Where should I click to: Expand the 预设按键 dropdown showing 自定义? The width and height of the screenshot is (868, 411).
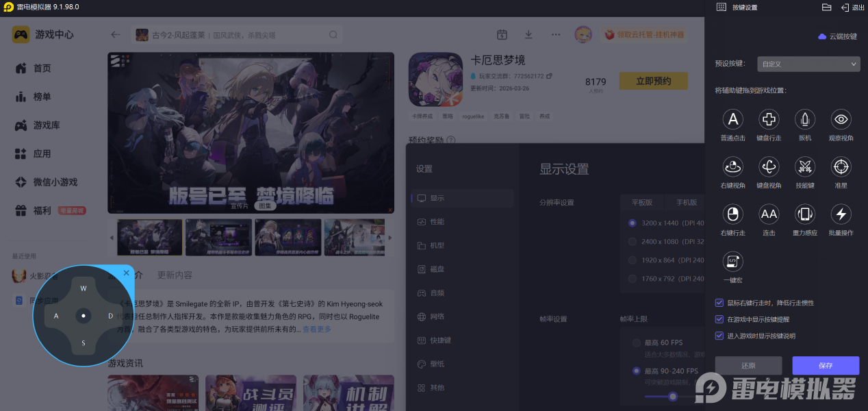click(808, 64)
